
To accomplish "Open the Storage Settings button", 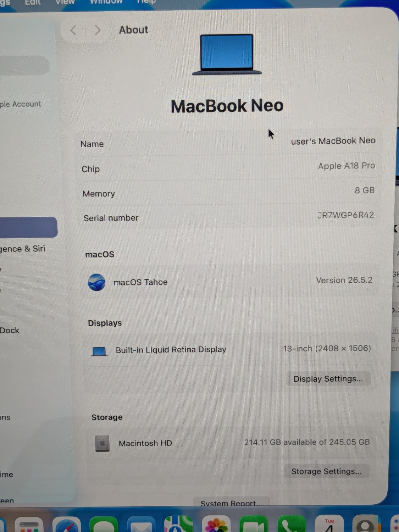I will pos(326,471).
